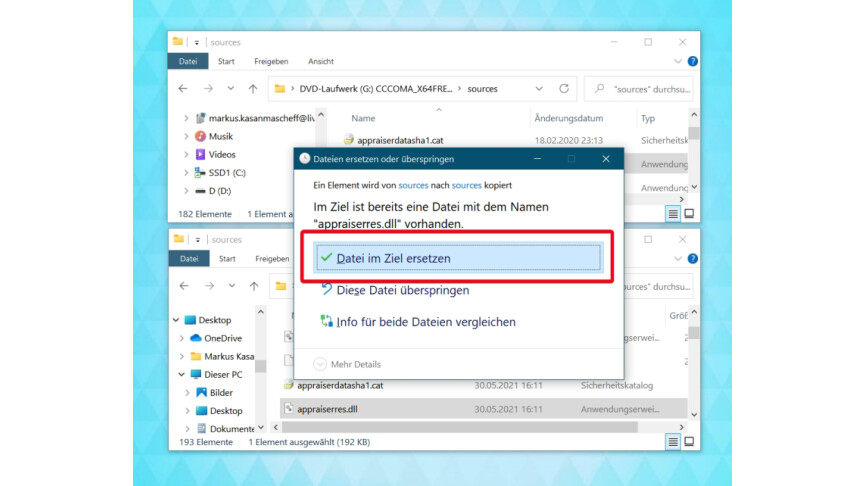864x486 pixels.
Task: Switch to details view in lower window
Action: tap(673, 442)
